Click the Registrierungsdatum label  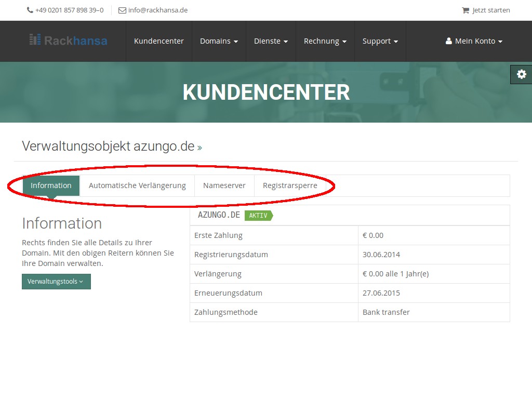231,255
